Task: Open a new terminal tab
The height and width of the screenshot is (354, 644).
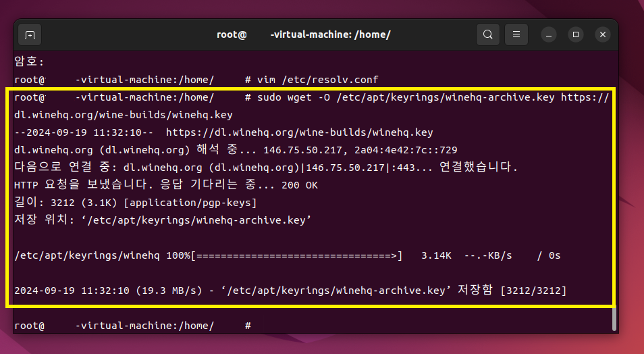Action: (30, 34)
